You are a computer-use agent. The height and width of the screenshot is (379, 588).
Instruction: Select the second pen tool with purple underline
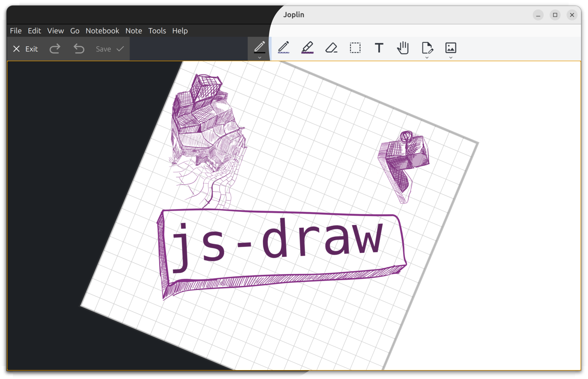(283, 47)
